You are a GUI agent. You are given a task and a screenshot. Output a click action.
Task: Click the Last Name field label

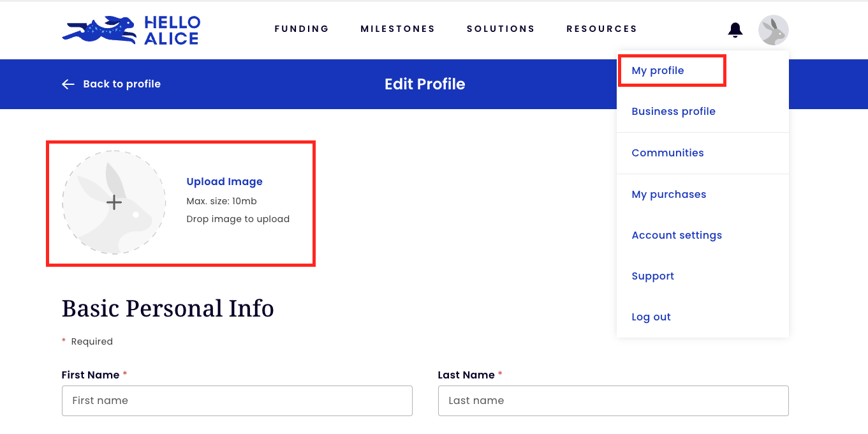pos(466,375)
